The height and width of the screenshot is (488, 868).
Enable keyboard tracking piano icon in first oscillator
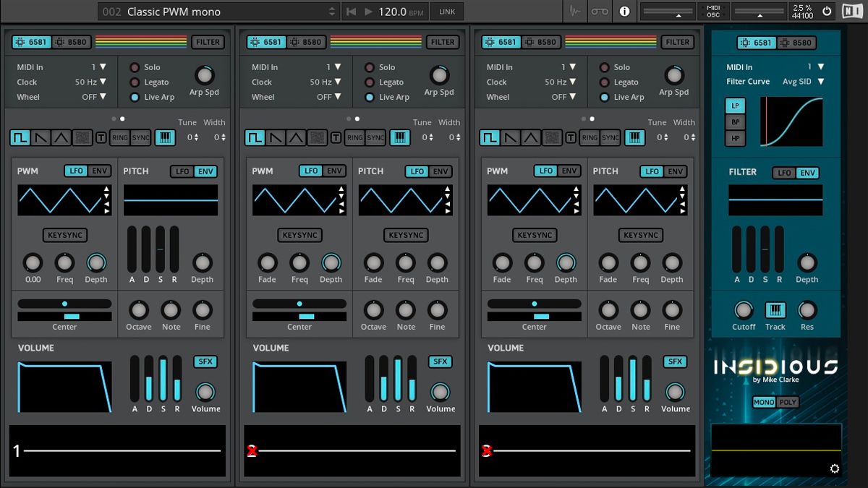[163, 137]
